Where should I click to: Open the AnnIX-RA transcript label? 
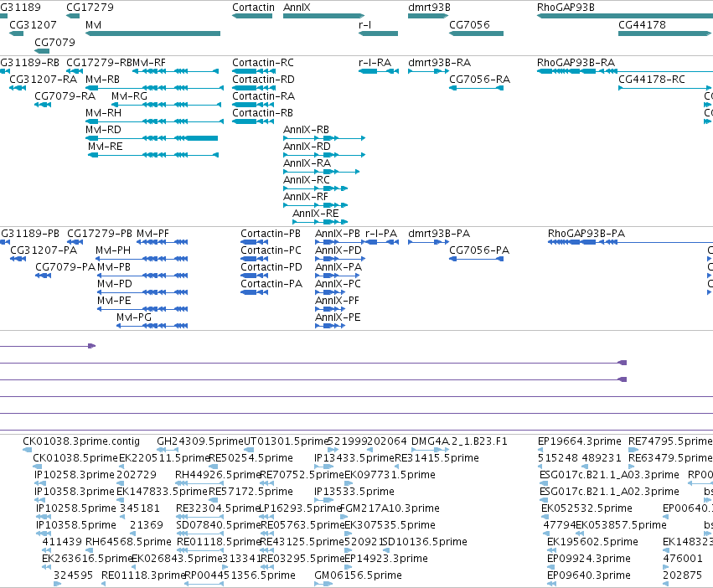tap(307, 163)
